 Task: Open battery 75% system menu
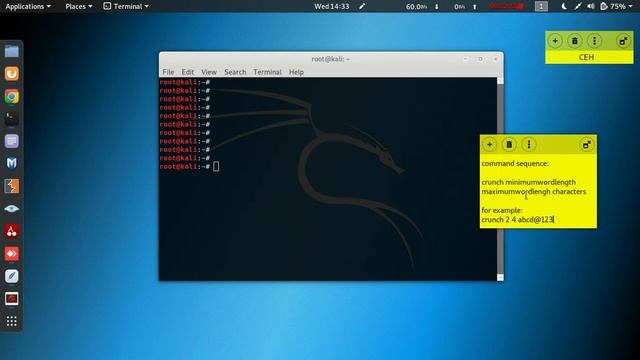pos(616,6)
